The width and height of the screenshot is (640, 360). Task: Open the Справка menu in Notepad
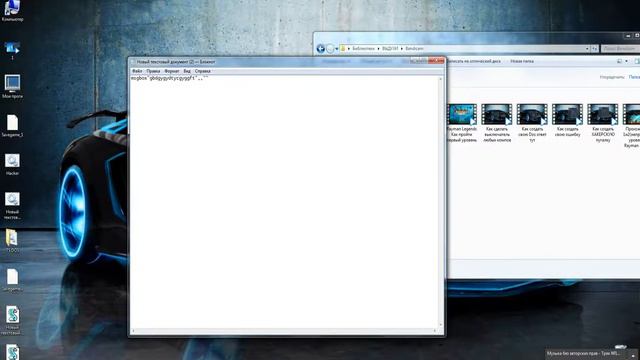pos(202,71)
